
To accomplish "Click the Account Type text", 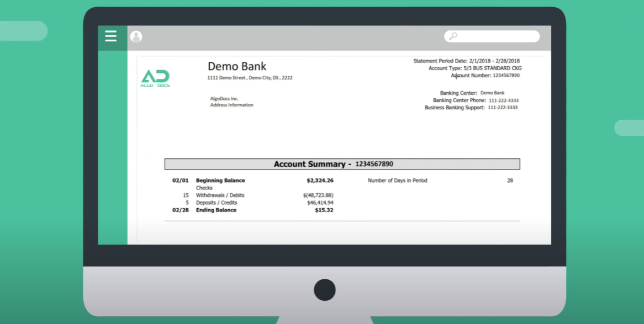I will pos(474,68).
